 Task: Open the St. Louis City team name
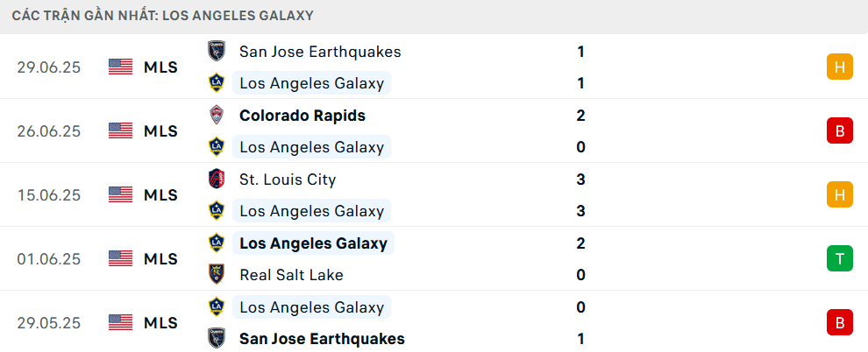coord(288,180)
